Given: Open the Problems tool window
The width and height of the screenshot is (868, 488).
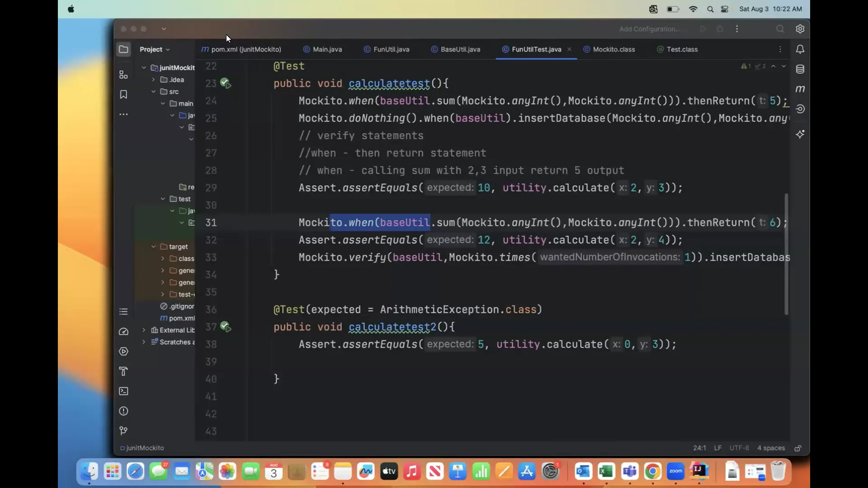Looking at the screenshot, I should pyautogui.click(x=123, y=411).
